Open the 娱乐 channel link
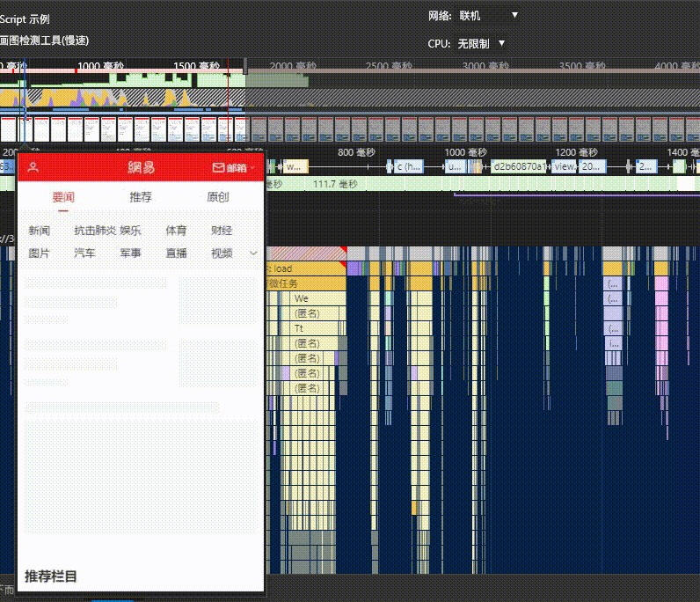 click(130, 231)
